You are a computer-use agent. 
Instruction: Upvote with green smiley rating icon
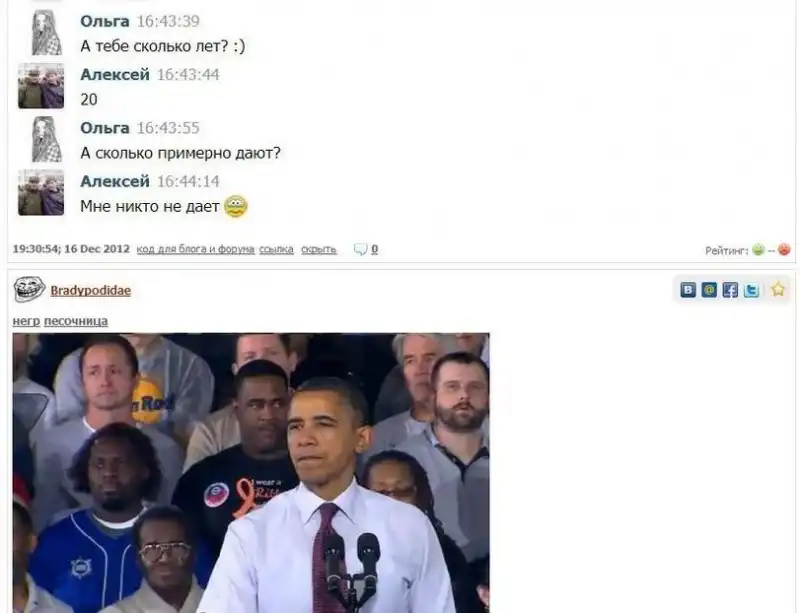[758, 250]
